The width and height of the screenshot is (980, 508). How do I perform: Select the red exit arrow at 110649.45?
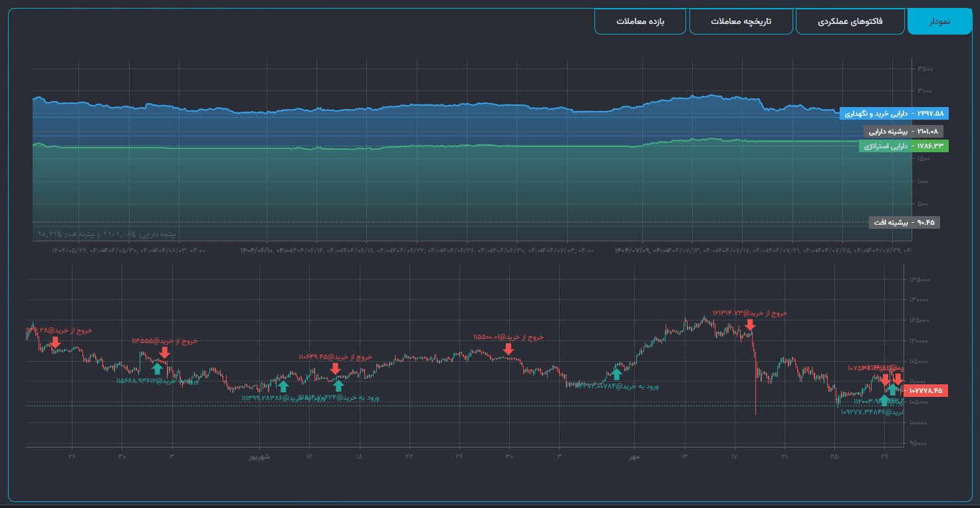point(336,368)
